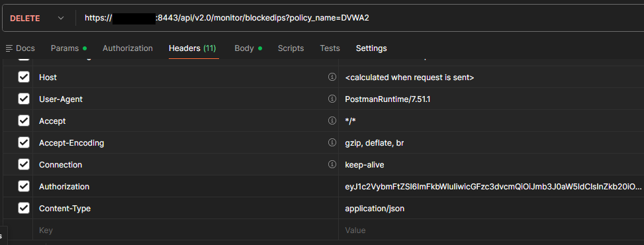The width and height of the screenshot is (644, 245).
Task: Click the info icon for Accept header
Action: pos(332,121)
